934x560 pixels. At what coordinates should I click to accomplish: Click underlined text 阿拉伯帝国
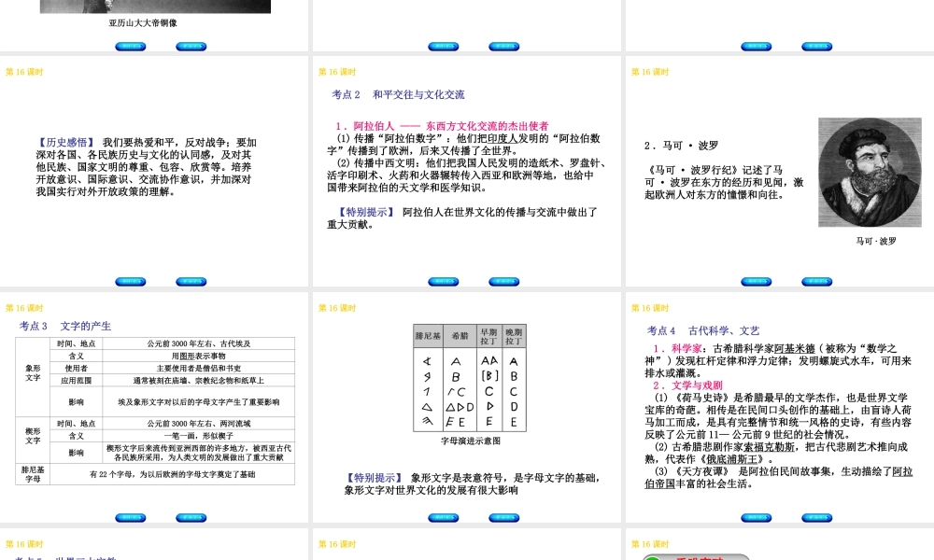coord(779,477)
